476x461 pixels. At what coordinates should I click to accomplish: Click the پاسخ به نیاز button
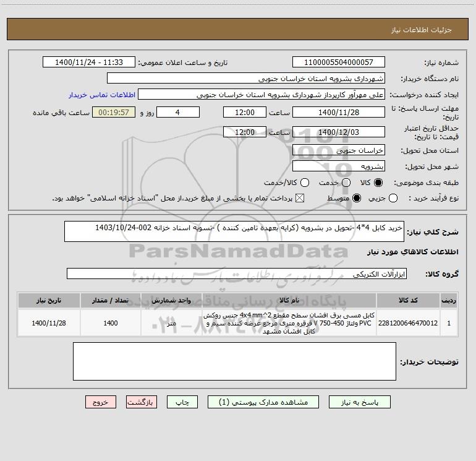(x=359, y=402)
